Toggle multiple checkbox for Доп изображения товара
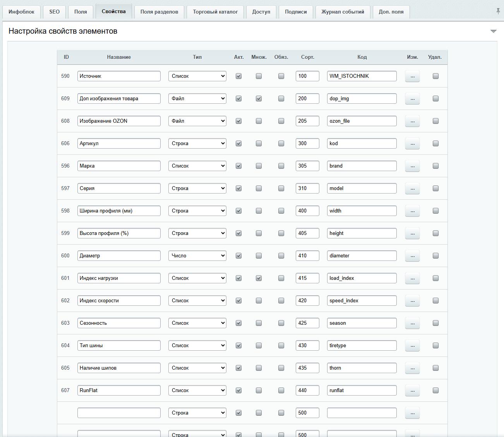Viewport: 504px width, 437px height. coord(259,99)
